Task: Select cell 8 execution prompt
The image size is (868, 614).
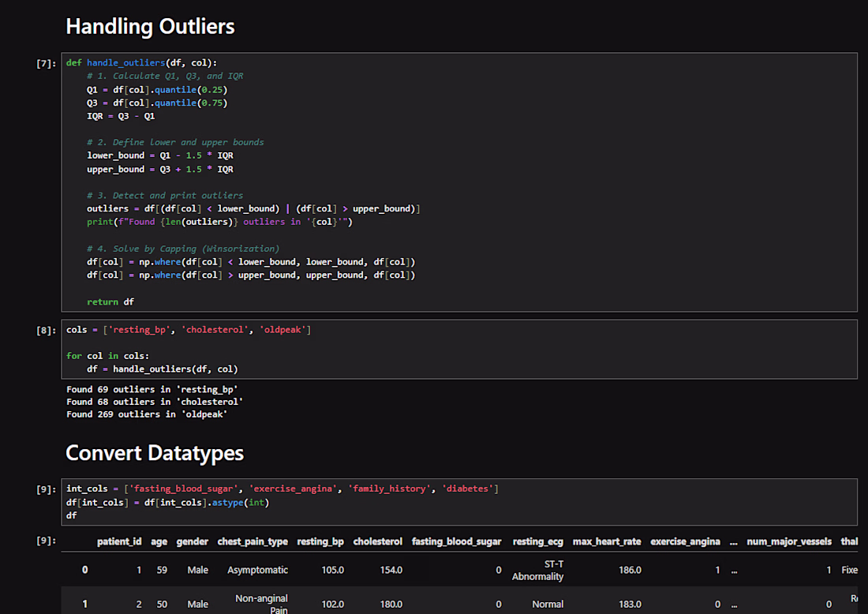Action: tap(46, 330)
